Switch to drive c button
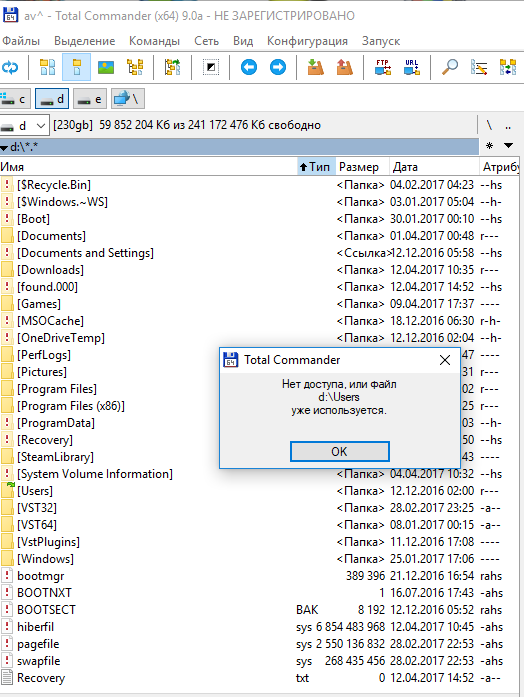This screenshot has height=697, width=524. (x=14, y=99)
